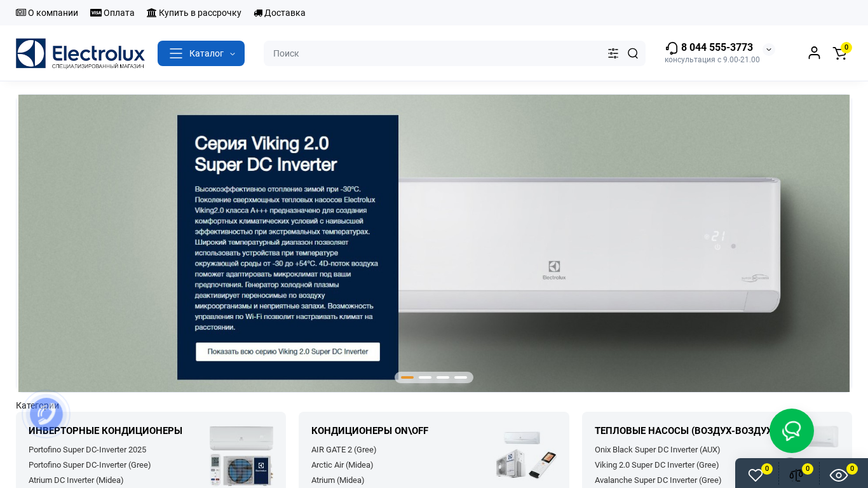The image size is (868, 488).
Task: Click the Viking 2.0 air conditioner banner image
Action: 434,243
